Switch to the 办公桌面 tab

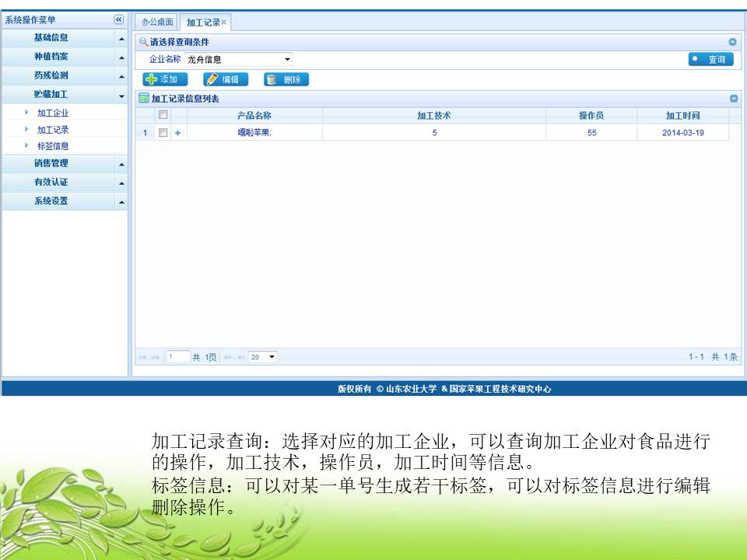coord(157,22)
